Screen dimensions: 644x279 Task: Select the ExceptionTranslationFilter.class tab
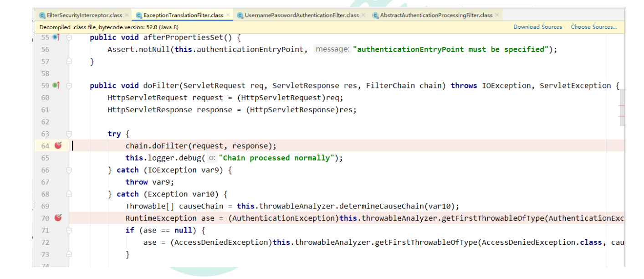coord(184,15)
